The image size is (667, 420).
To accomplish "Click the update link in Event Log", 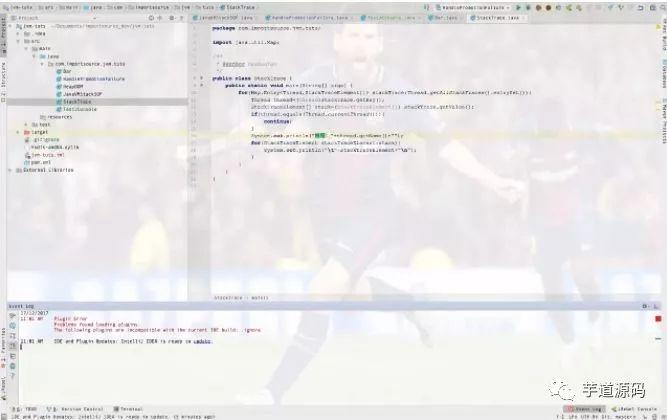I will tap(203, 341).
